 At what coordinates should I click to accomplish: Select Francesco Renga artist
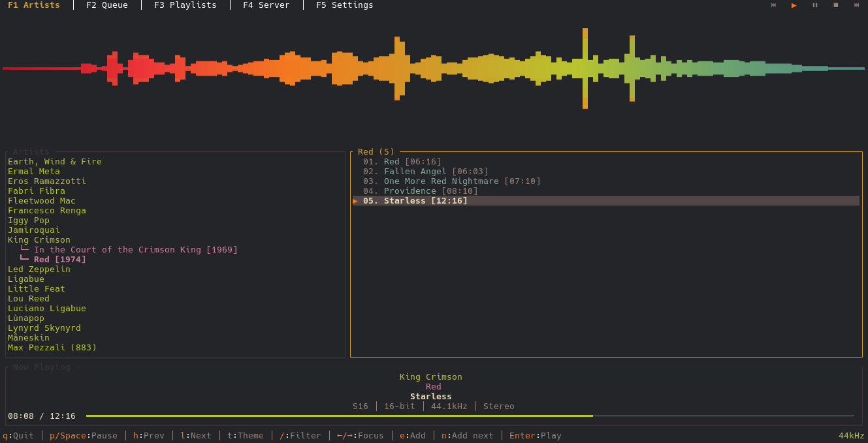click(x=47, y=211)
